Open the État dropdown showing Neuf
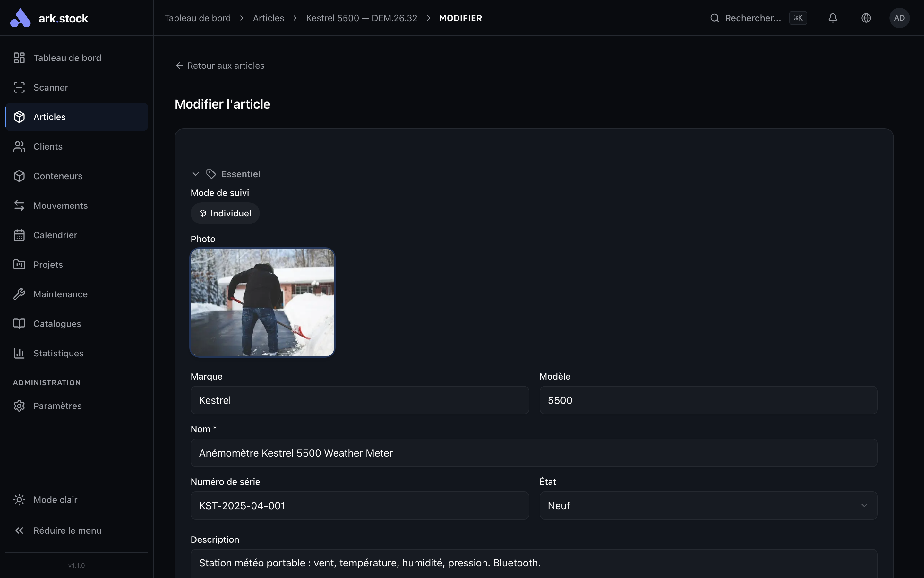Viewport: 924px width, 578px height. click(708, 505)
